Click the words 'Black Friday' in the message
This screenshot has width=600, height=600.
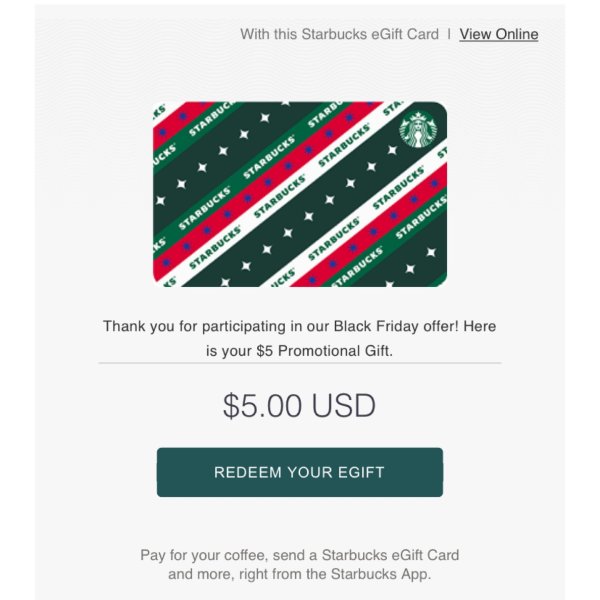[376, 326]
